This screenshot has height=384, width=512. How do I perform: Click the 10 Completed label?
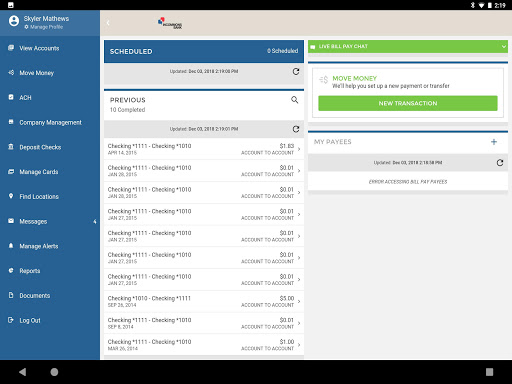[x=127, y=110]
